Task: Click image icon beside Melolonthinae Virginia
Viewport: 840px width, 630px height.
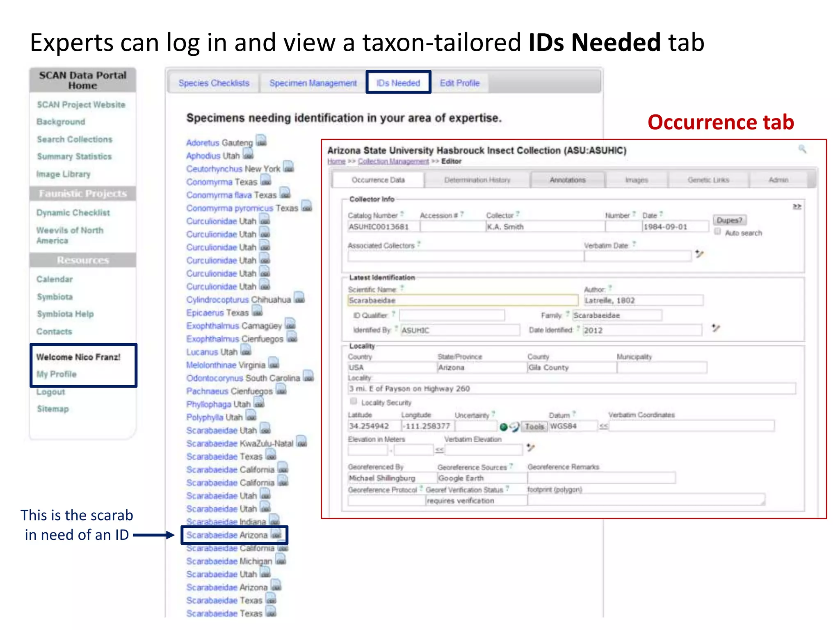Action: pyautogui.click(x=274, y=363)
